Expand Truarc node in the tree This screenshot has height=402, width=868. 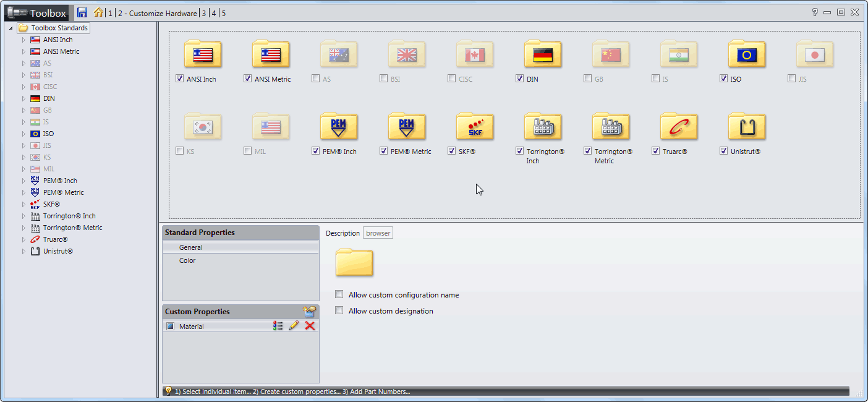[23, 239]
